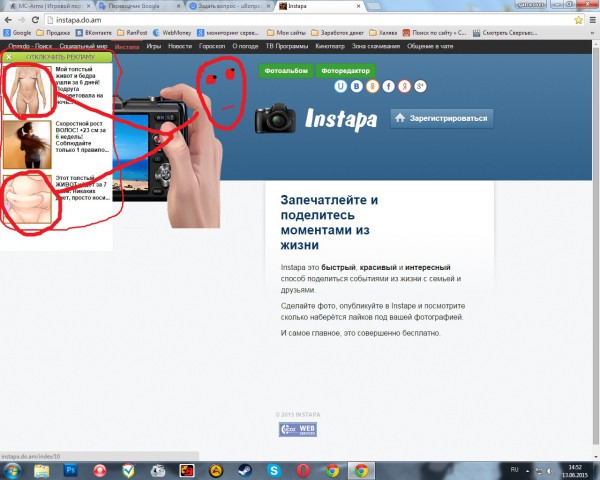Click RU language indicator in tray
The image size is (600, 480).
pos(514,470)
